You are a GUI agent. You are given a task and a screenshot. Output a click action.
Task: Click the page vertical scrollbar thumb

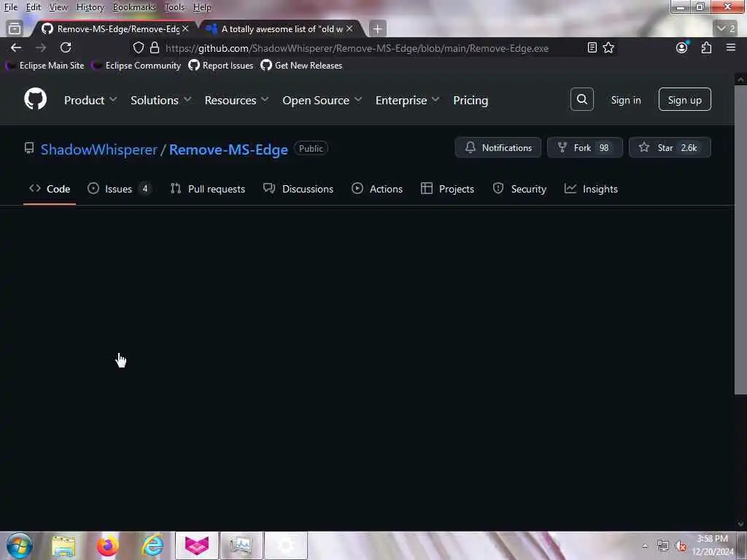740,241
